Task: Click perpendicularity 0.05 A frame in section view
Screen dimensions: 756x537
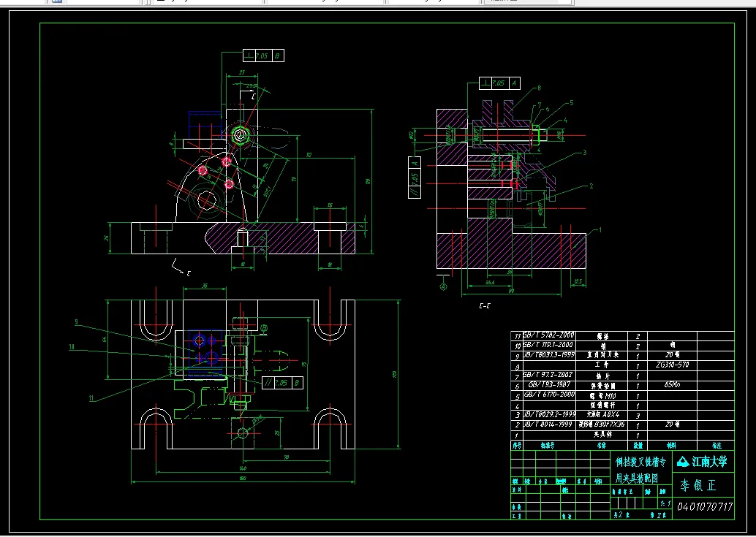Action: point(499,83)
